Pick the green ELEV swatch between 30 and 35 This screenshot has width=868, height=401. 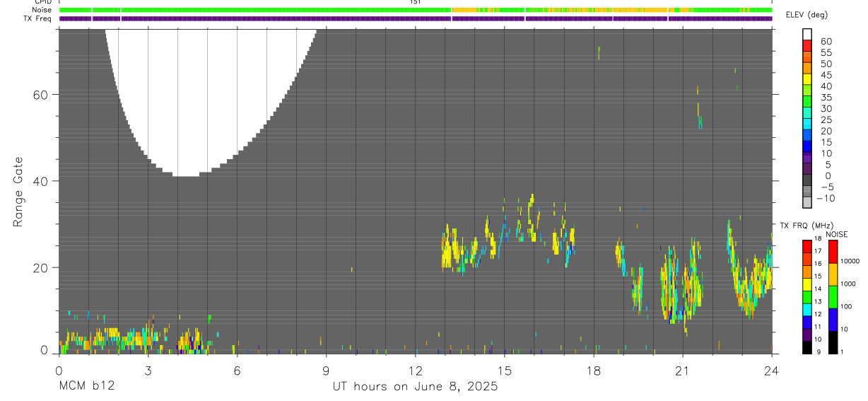807,101
